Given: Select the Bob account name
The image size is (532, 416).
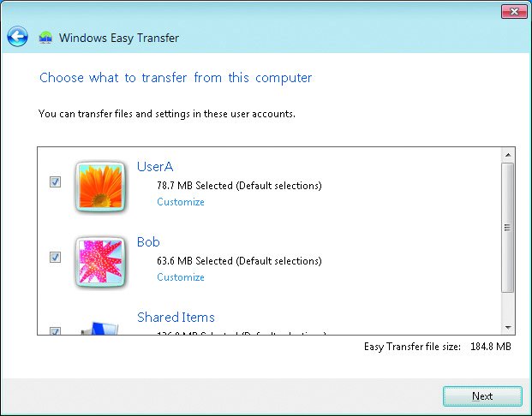Looking at the screenshot, I should point(148,242).
